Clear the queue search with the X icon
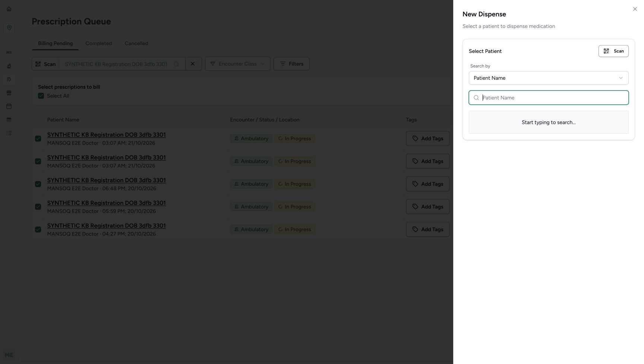Viewport: 644px width, 364px height. [193, 64]
